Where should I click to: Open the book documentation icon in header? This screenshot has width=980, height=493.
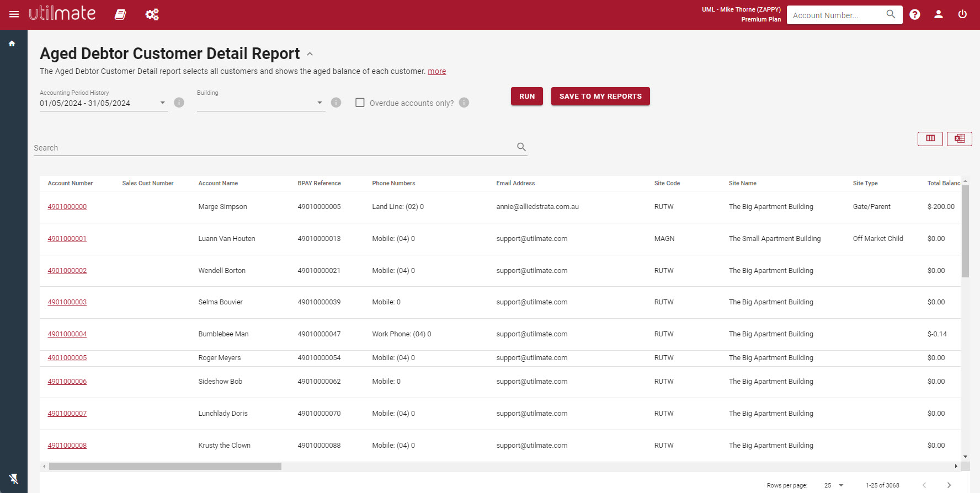coord(120,14)
